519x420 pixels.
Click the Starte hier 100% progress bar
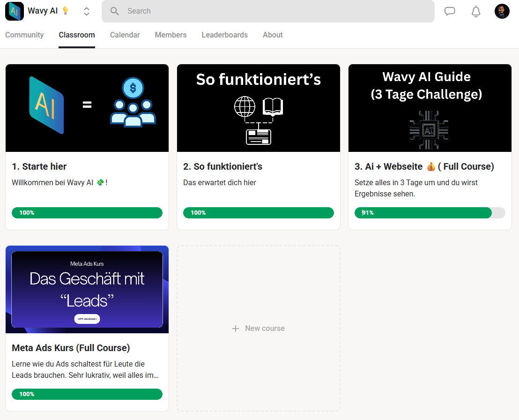point(87,213)
